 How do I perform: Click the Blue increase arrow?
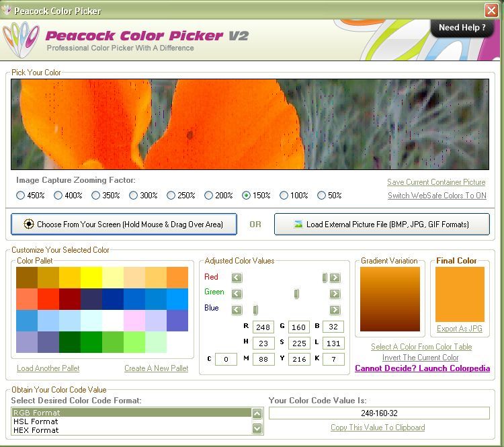pos(335,310)
